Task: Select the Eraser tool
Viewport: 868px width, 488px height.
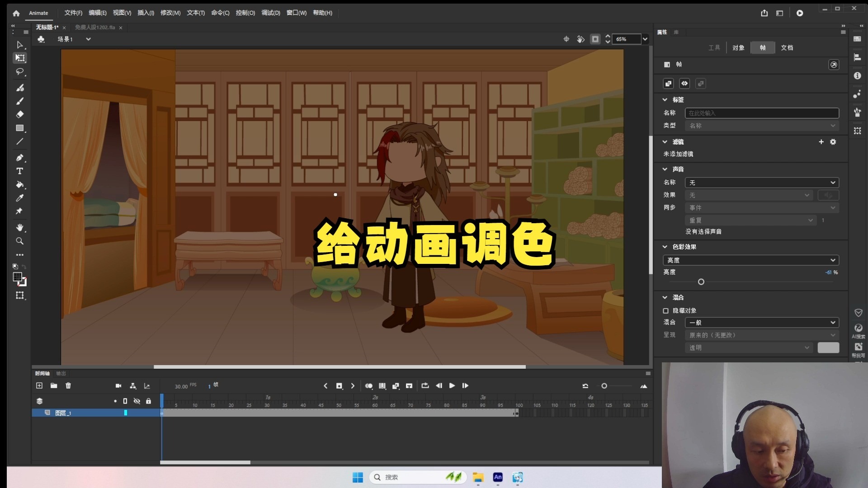Action: tap(20, 114)
